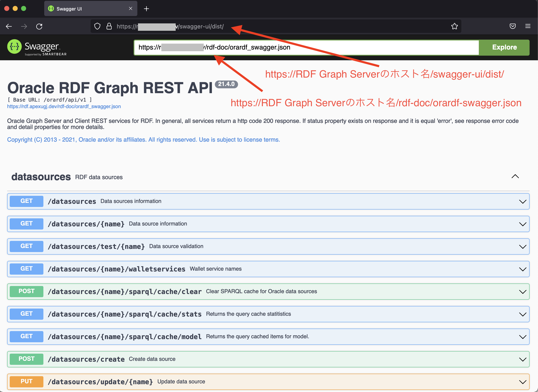Bookmark this page with the star icon

455,26
